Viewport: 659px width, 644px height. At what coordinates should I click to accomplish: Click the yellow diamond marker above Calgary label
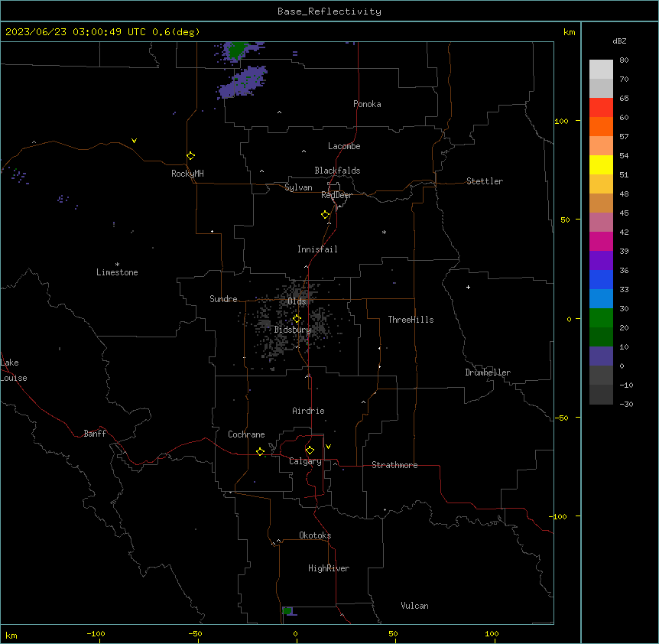tap(310, 450)
